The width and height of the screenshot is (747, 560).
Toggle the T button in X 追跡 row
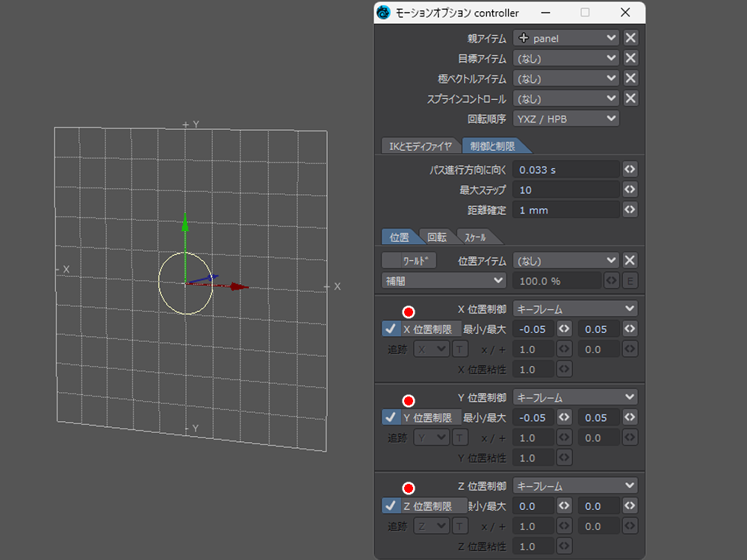pyautogui.click(x=459, y=349)
